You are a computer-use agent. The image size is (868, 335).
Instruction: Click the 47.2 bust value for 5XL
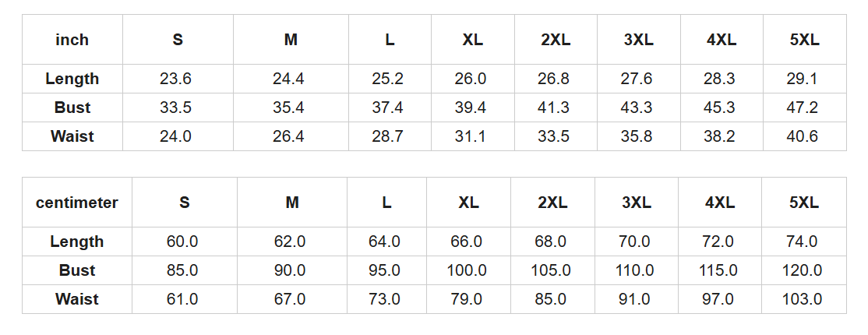tap(803, 108)
